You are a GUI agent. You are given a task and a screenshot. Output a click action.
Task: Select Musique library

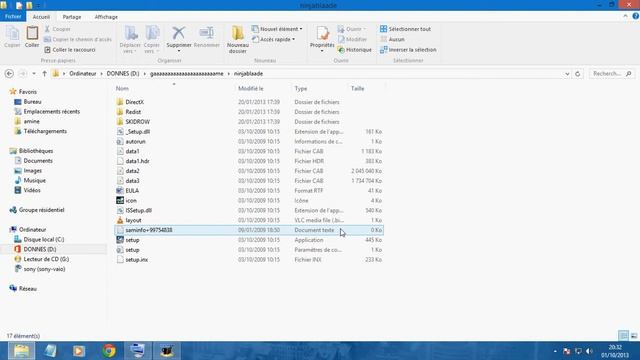tap(34, 180)
